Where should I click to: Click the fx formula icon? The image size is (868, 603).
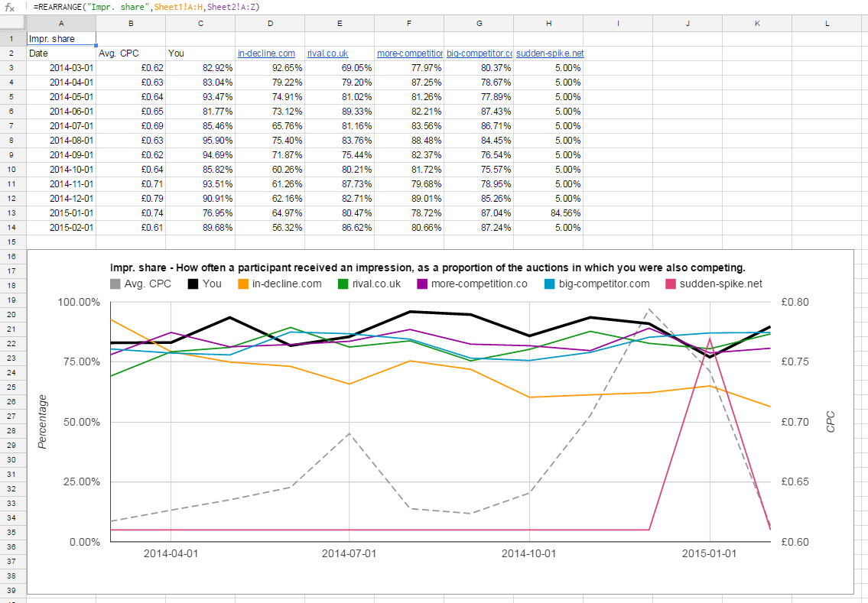point(8,8)
